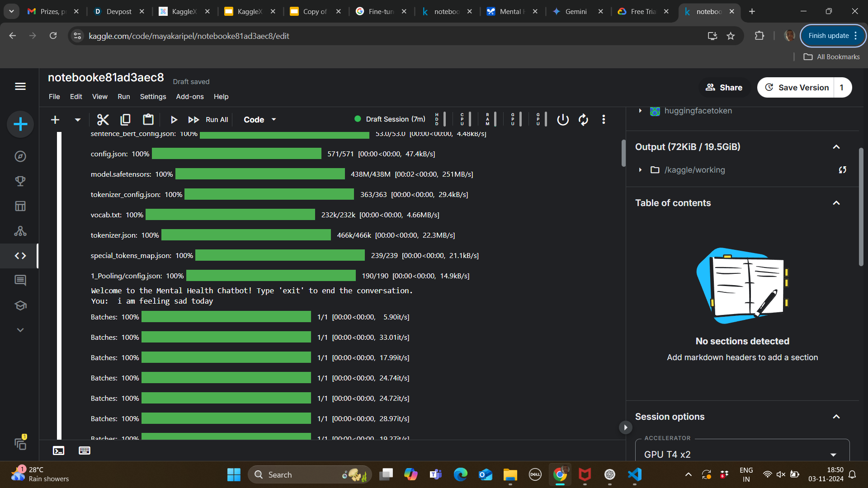Open the Datasets table icon in sidebar
Image resolution: width=868 pixels, height=488 pixels.
point(20,206)
